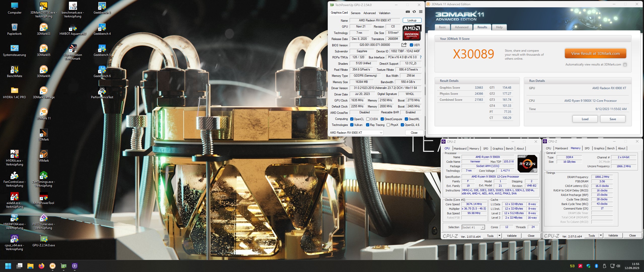Expand the Tools arrow in CPU-Z CPU window
Screen dimensions: 644x272
click(x=499, y=236)
